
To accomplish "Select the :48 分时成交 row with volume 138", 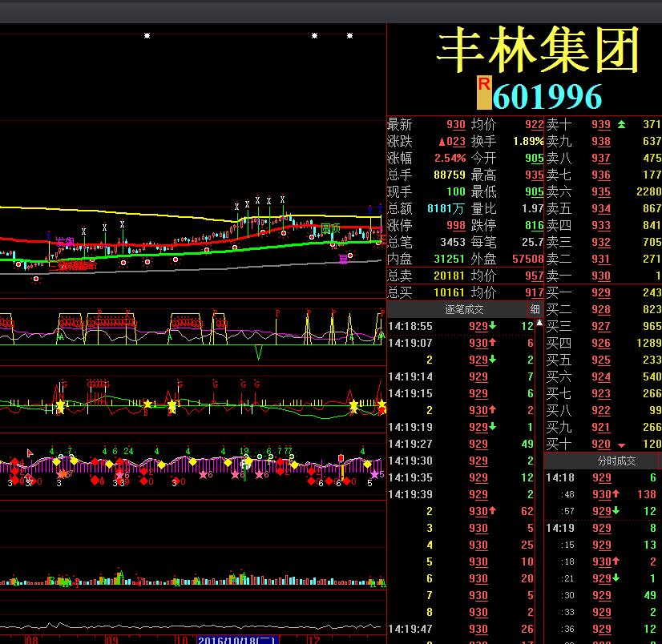I will click(x=603, y=494).
